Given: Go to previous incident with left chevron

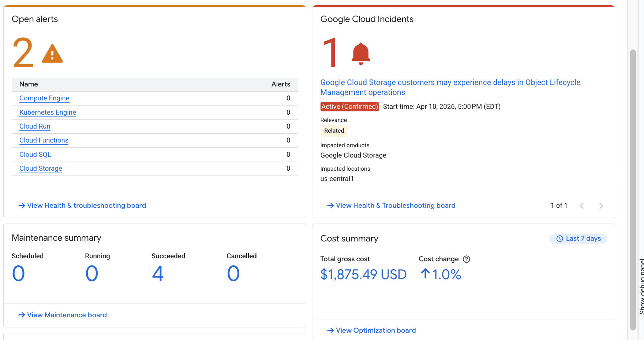Looking at the screenshot, I should pos(582,206).
